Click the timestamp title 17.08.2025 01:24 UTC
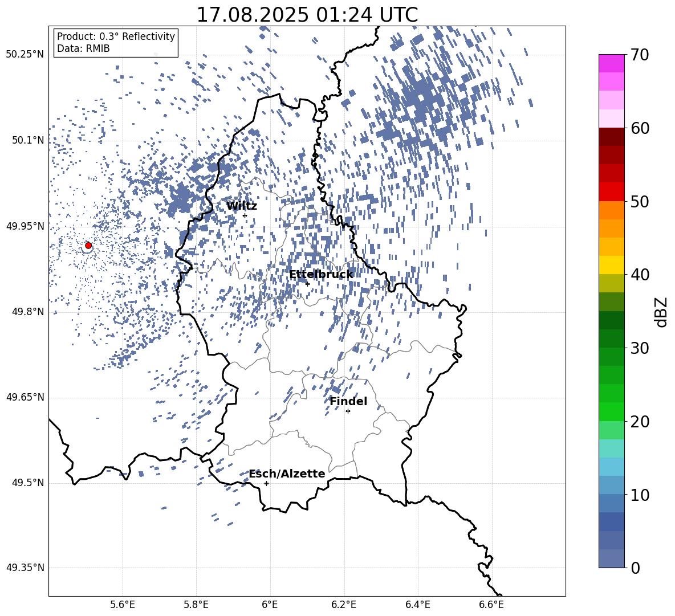 click(x=307, y=15)
